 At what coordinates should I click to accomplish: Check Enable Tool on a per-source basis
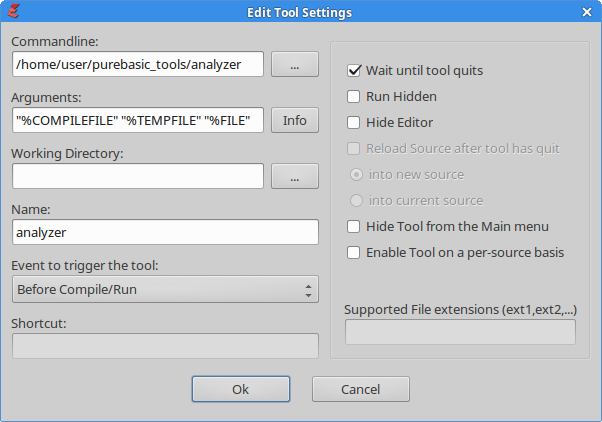354,253
